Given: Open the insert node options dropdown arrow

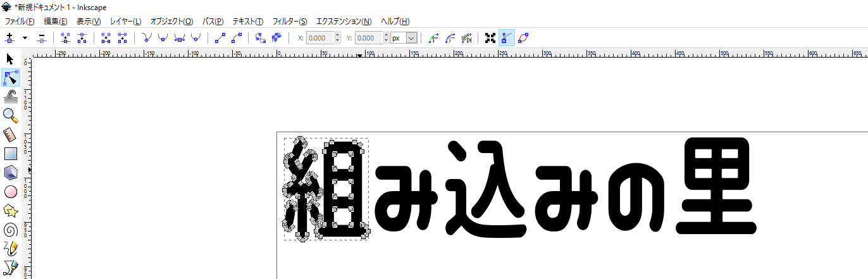Looking at the screenshot, I should (x=25, y=38).
